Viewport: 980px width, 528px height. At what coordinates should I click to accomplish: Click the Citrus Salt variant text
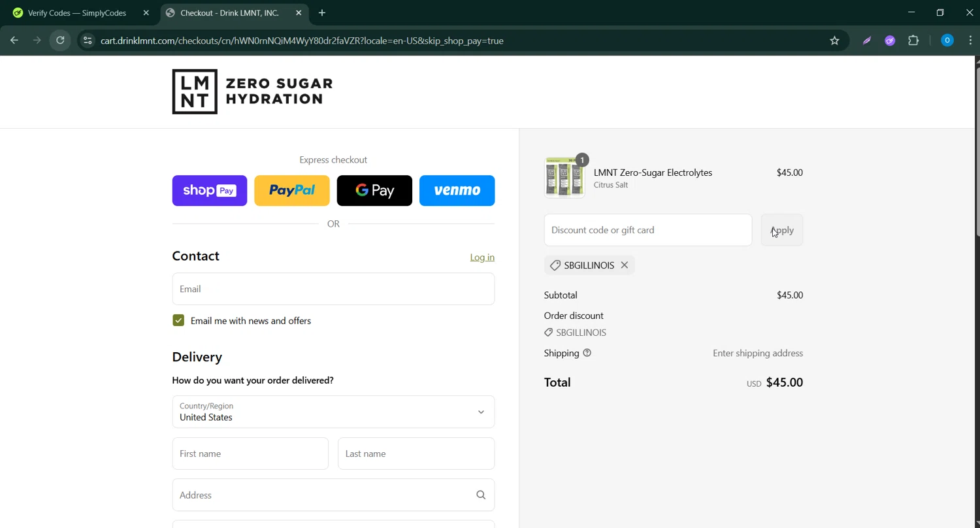pos(611,185)
